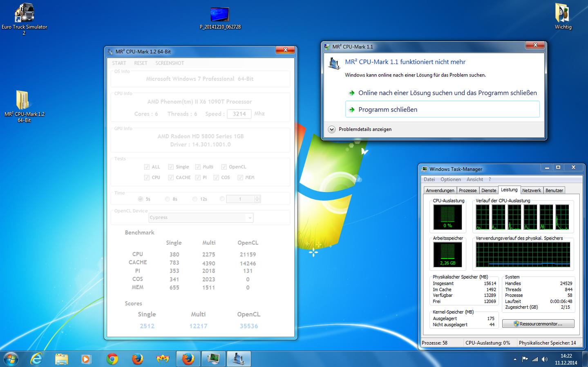The image size is (588, 367).
Task: Click the butterfly app icon in taskbar
Action: click(163, 359)
